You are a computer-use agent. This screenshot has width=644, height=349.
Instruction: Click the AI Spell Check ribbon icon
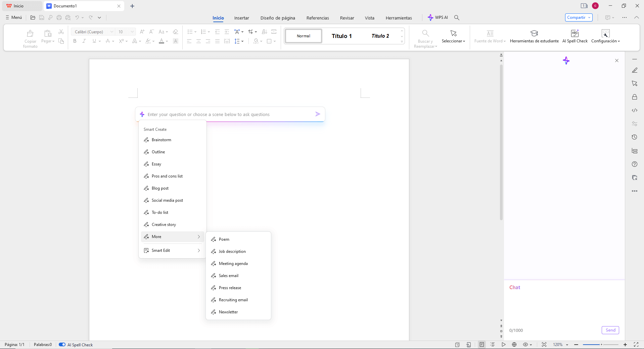point(574,33)
